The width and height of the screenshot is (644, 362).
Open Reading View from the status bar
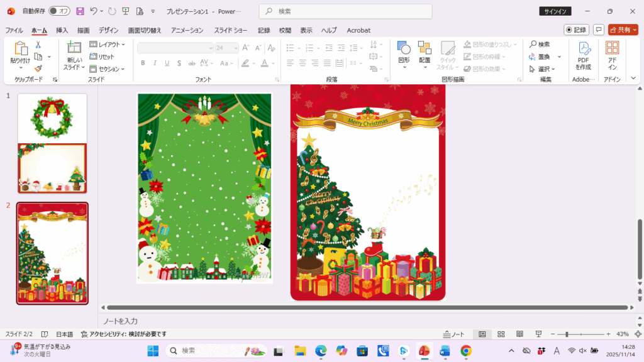519,334
